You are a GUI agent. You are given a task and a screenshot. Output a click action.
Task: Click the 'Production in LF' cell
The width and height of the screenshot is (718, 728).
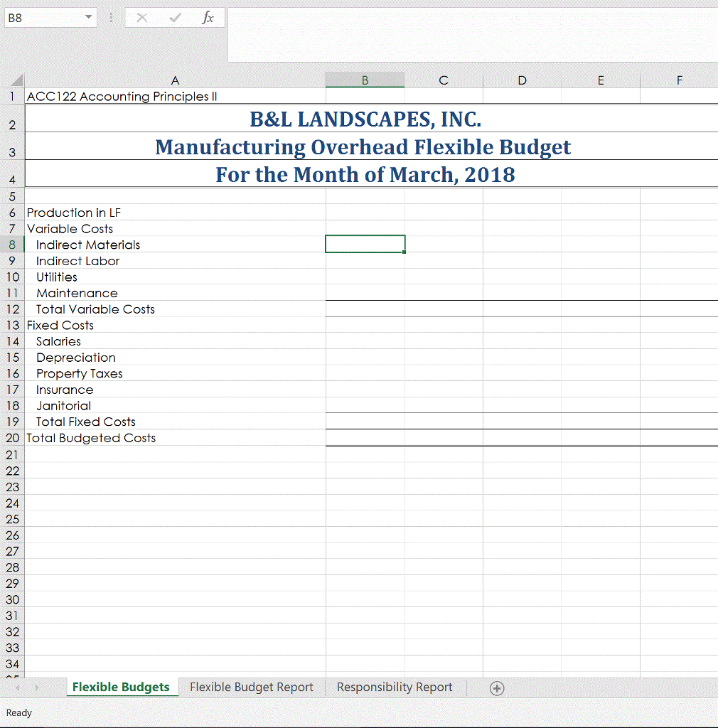pos(175,213)
